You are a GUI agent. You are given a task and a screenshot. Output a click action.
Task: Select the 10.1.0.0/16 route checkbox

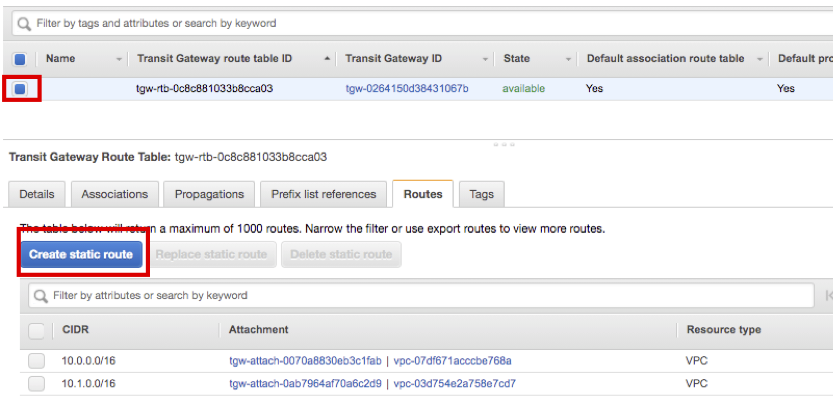[x=36, y=384]
